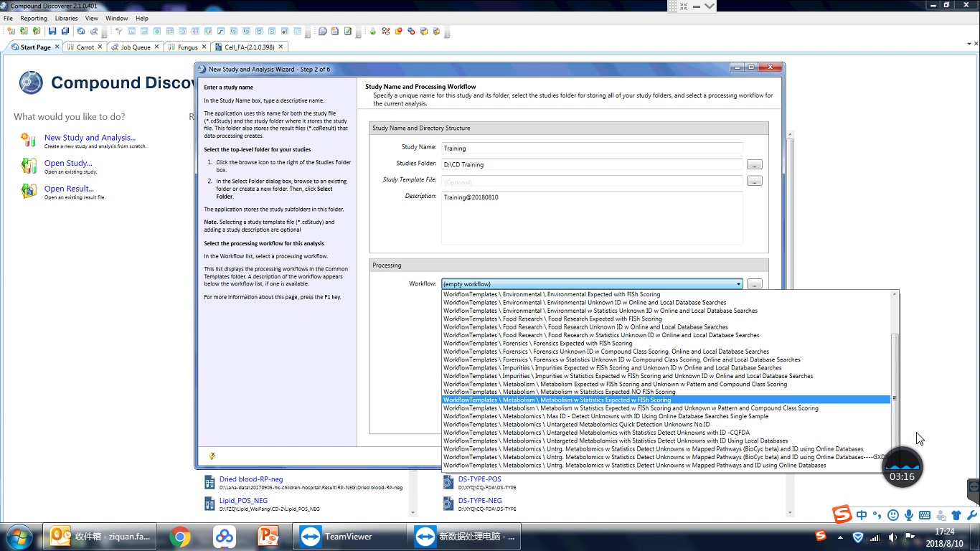Click the lightbulb icon in the wizard footer
The width and height of the screenshot is (980, 551).
(212, 456)
